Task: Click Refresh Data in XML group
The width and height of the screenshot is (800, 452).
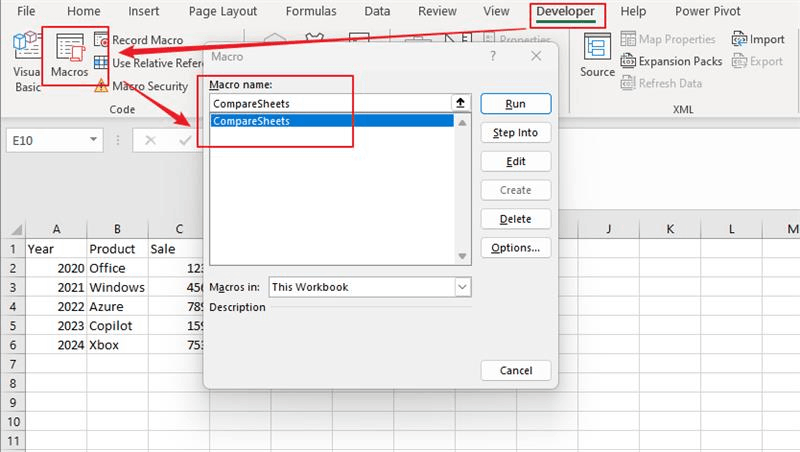Action: pos(661,83)
